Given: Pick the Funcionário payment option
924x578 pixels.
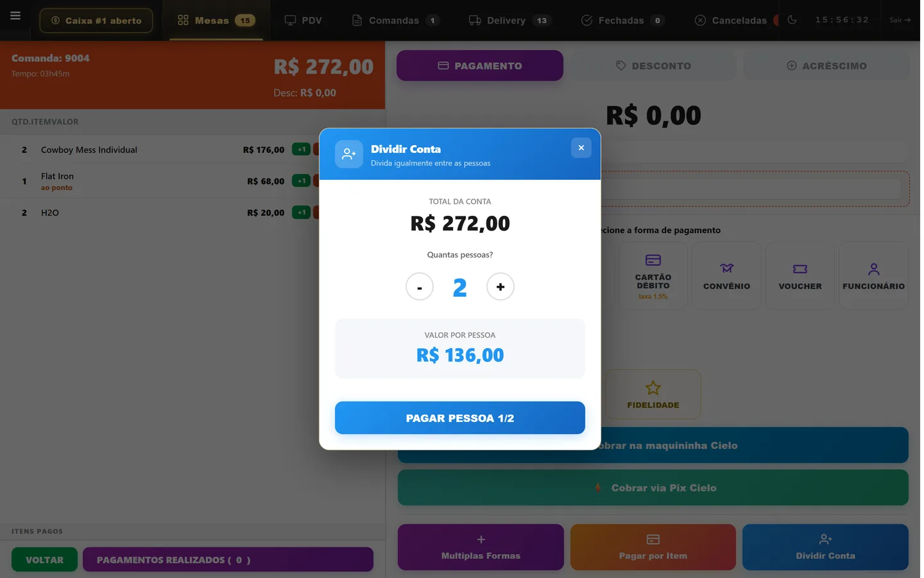Looking at the screenshot, I should [873, 276].
